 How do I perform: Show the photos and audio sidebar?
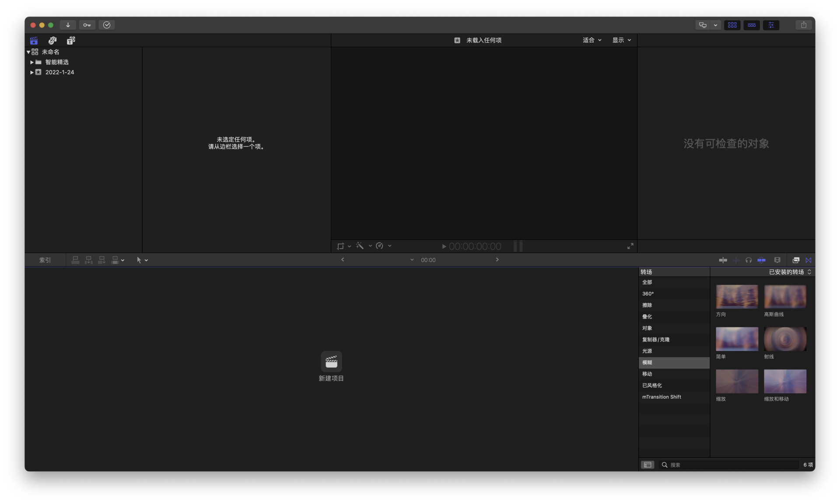click(x=52, y=41)
